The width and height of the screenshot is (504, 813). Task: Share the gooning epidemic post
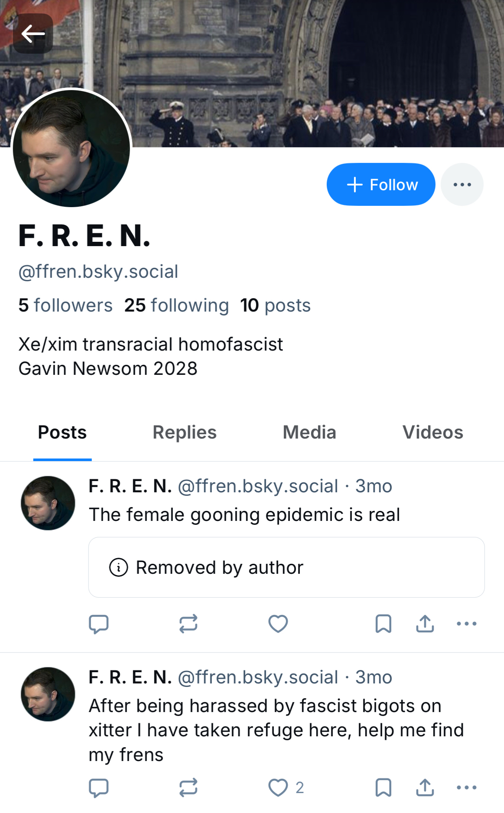point(425,624)
